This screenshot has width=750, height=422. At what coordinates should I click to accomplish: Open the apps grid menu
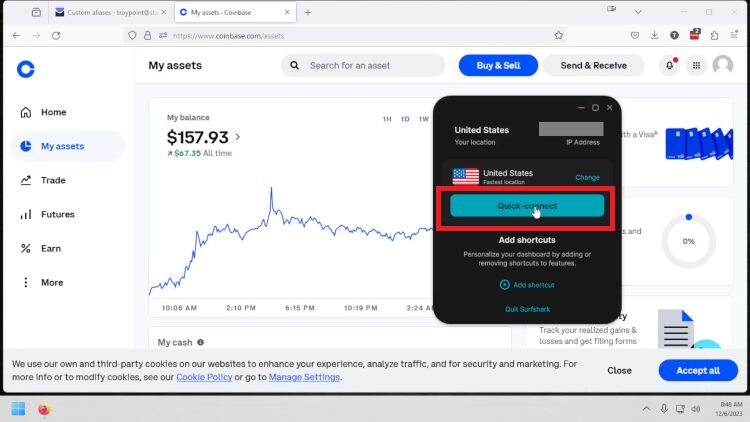696,66
